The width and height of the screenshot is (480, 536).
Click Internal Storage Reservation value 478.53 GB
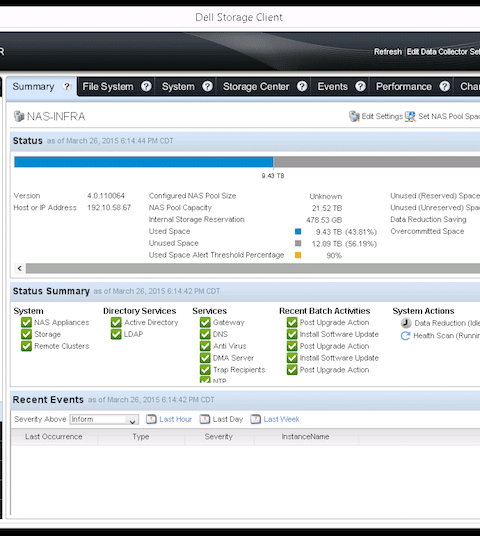(x=324, y=220)
